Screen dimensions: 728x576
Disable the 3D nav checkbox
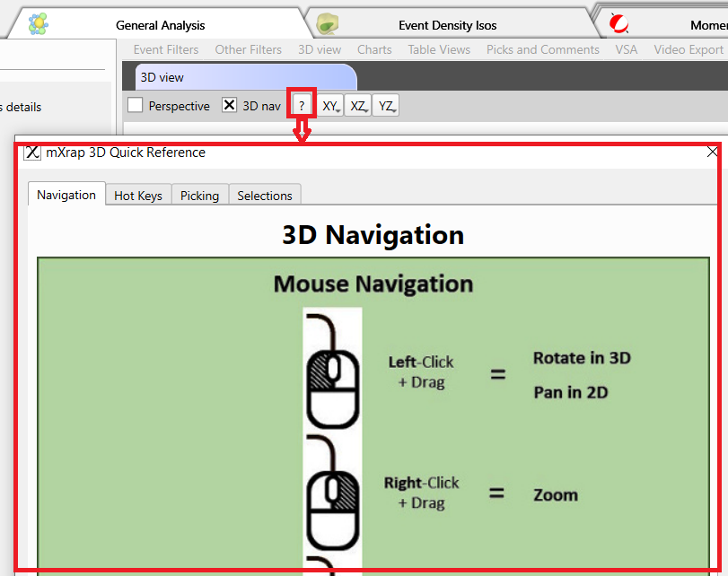(x=229, y=106)
